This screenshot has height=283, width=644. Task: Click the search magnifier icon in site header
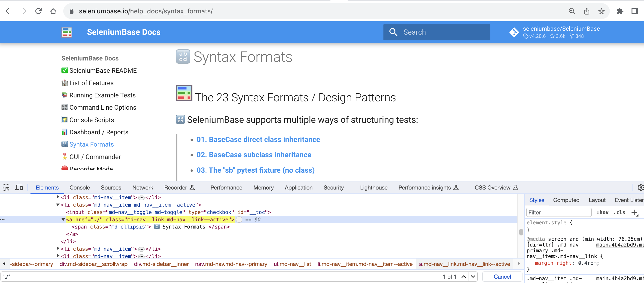point(393,32)
